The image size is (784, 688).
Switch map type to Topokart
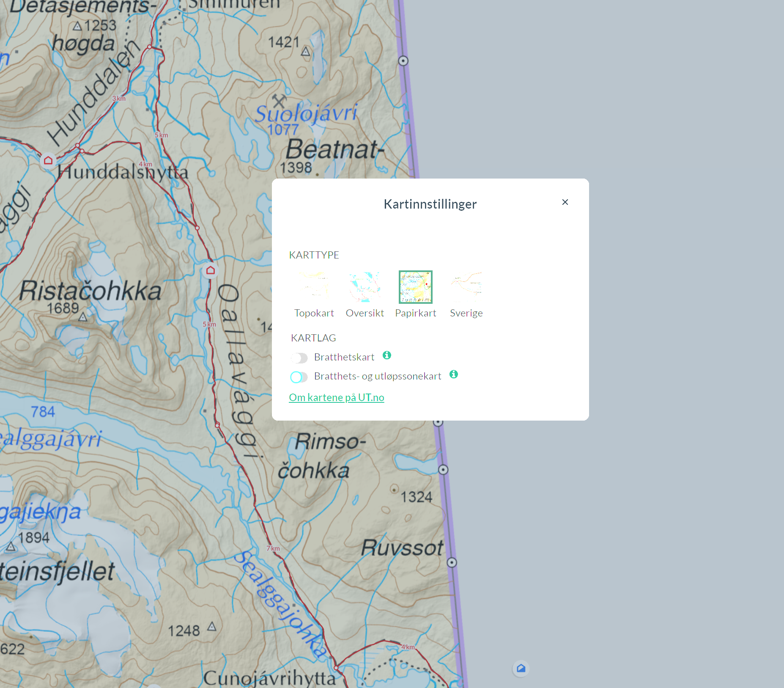coord(314,287)
